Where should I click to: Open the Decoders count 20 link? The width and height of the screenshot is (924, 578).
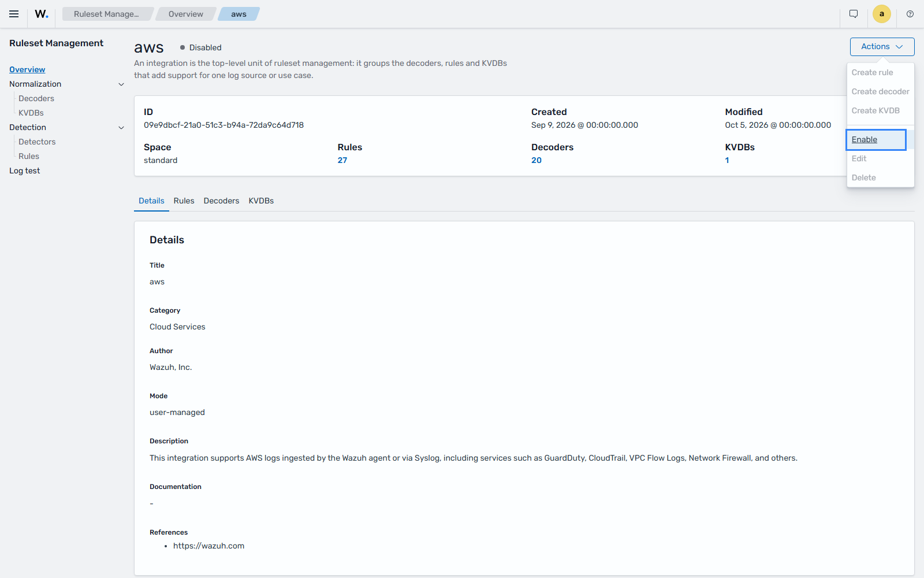(536, 160)
